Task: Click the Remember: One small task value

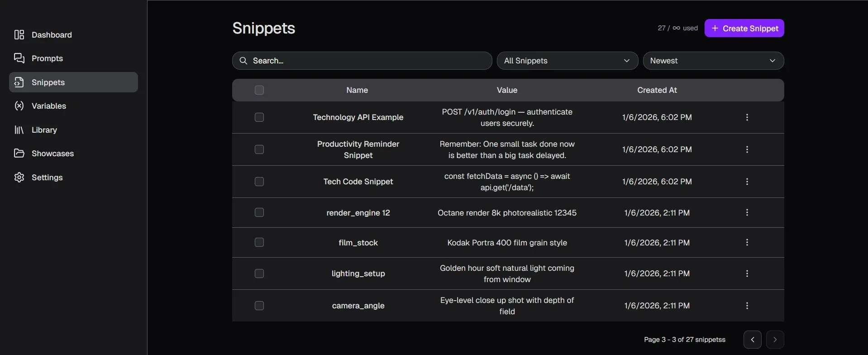Action: pos(507,149)
